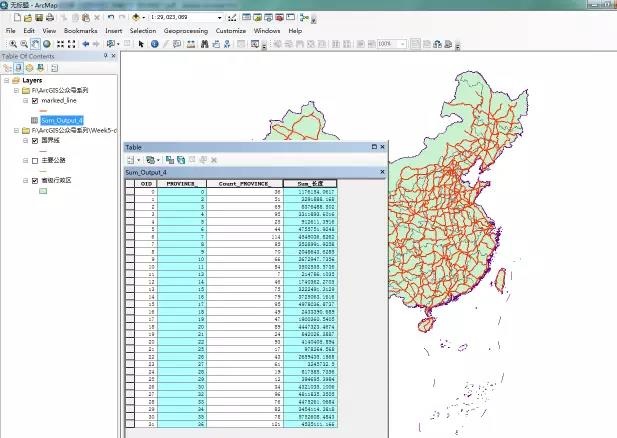Close the Sum_Output_4 table tab
This screenshot has height=438, width=617.
pyautogui.click(x=382, y=172)
